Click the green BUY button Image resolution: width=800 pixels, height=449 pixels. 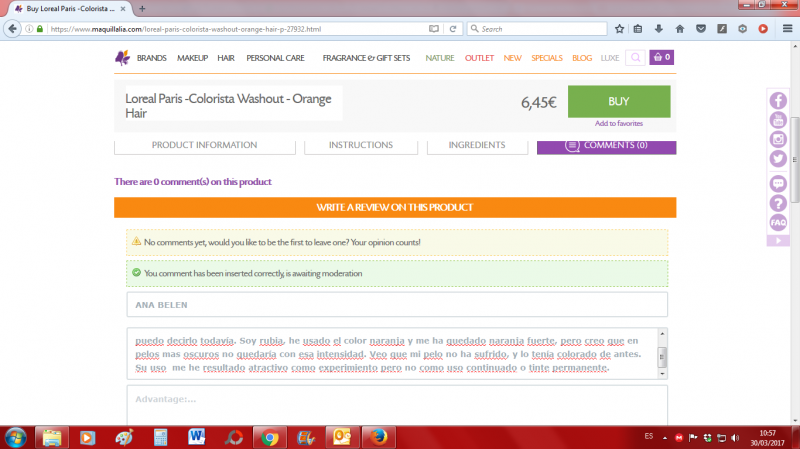[619, 102]
